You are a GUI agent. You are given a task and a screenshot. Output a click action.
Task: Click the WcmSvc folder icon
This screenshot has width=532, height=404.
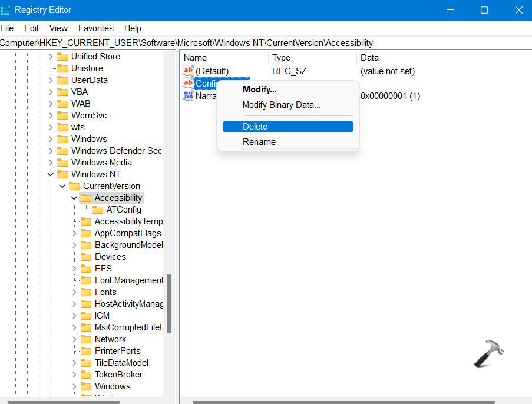(x=62, y=115)
